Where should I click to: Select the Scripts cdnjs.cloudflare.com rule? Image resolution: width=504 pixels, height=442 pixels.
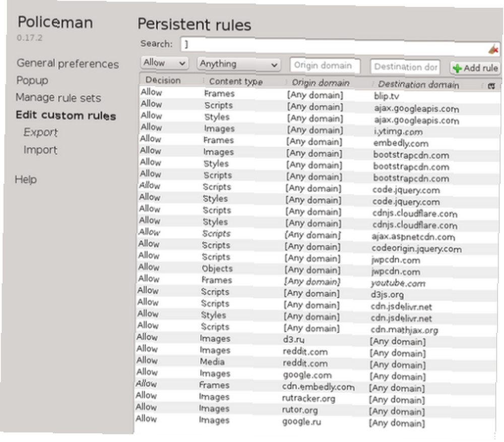(x=318, y=211)
